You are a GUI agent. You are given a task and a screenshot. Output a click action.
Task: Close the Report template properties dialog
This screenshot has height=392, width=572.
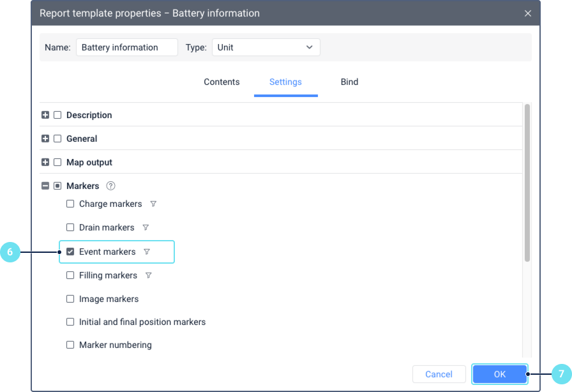coord(527,13)
